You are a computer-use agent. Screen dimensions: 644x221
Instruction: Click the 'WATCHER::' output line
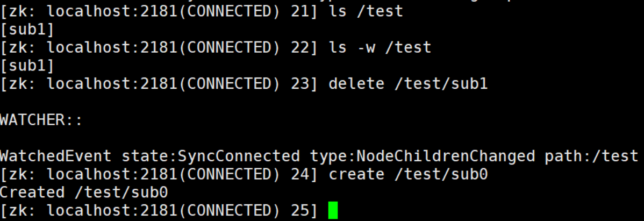click(41, 120)
